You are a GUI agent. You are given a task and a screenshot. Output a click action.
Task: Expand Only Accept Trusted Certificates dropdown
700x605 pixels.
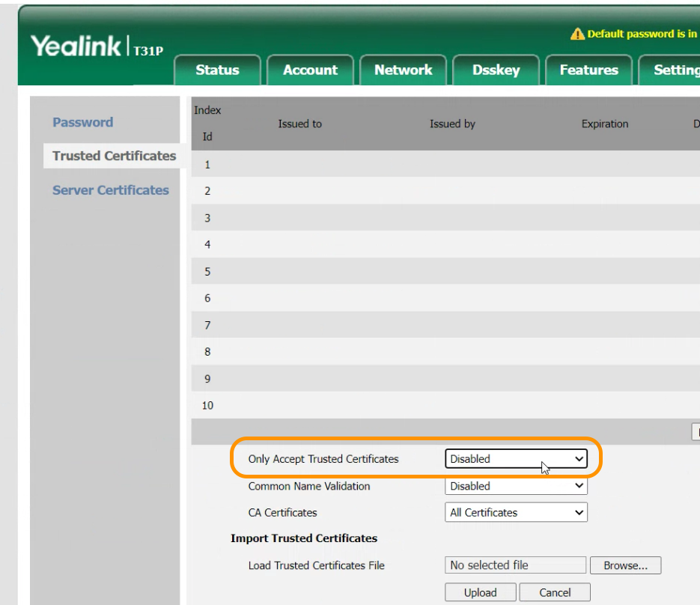tap(516, 459)
